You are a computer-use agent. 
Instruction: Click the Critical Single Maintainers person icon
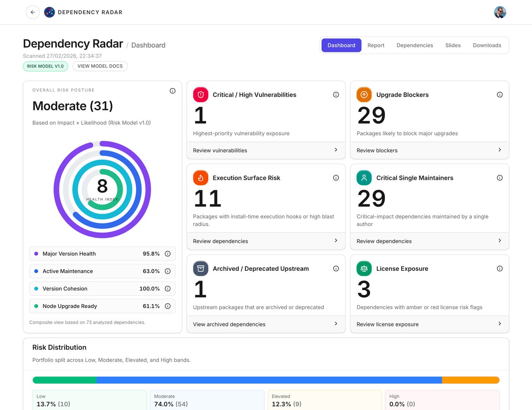point(364,178)
